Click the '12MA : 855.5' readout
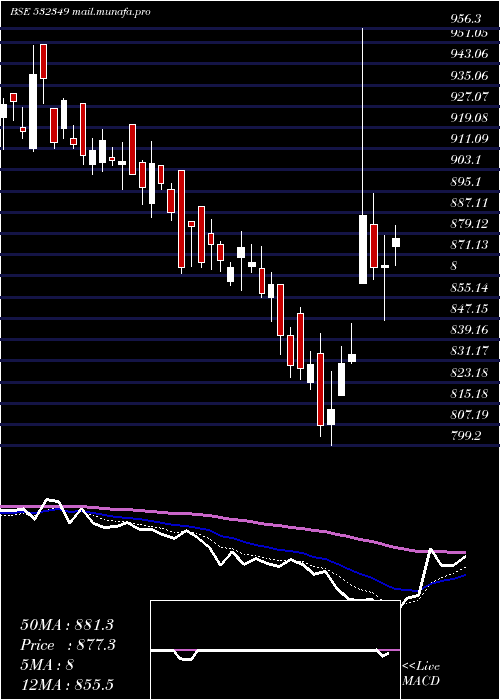The width and height of the screenshot is (500, 700). (69, 685)
